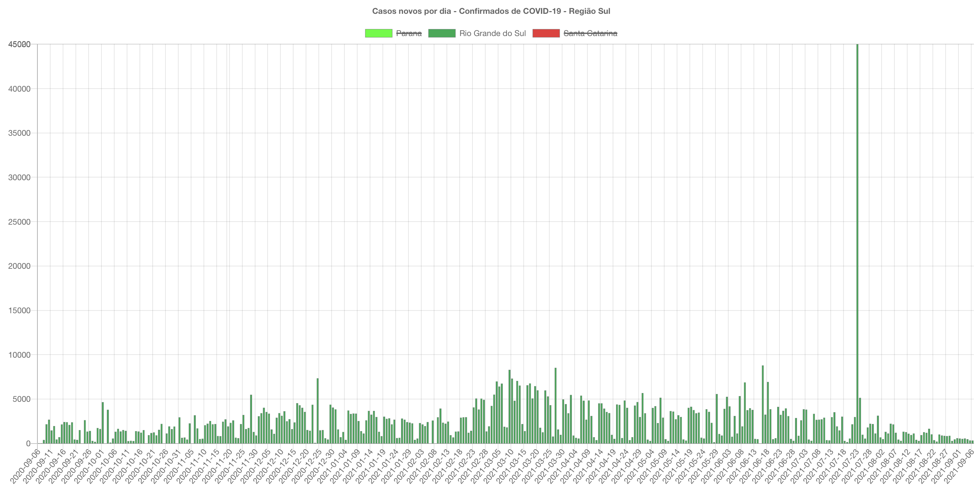This screenshot has width=980, height=489.
Task: Show the Parana series via legend label
Action: pos(408,33)
